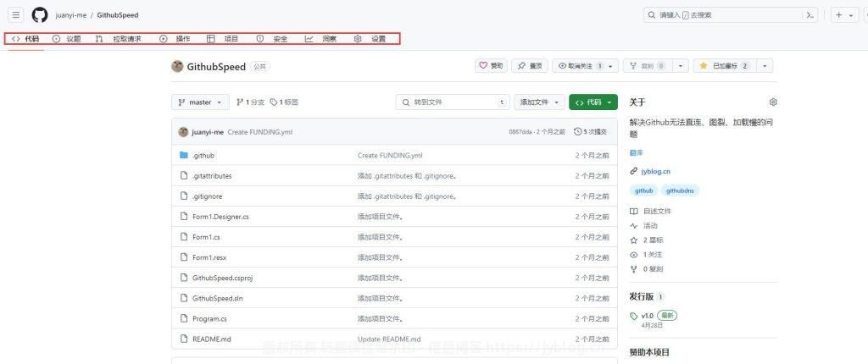Switch to the 代码 tab
Screen dimensions: 868x364
[25, 39]
